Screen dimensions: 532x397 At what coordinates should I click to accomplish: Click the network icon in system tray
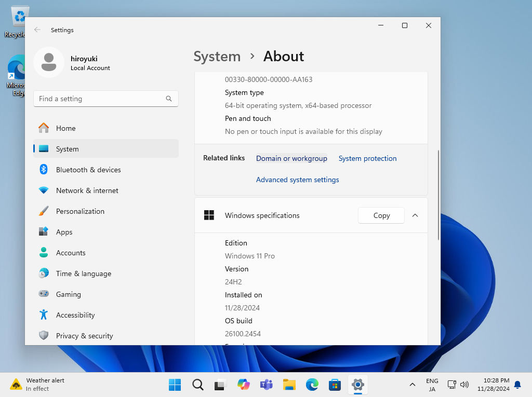pyautogui.click(x=451, y=385)
